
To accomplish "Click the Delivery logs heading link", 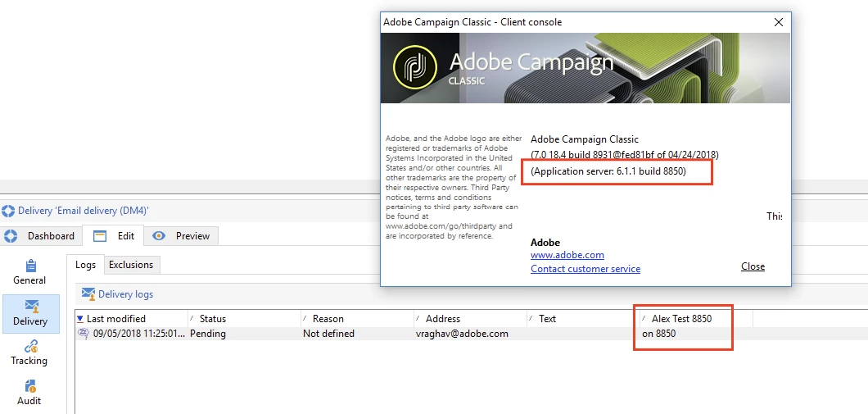I will tap(125, 294).
